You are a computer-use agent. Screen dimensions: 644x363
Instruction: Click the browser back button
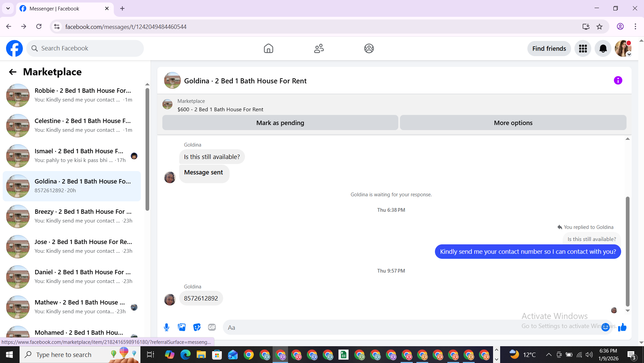coord(9,27)
